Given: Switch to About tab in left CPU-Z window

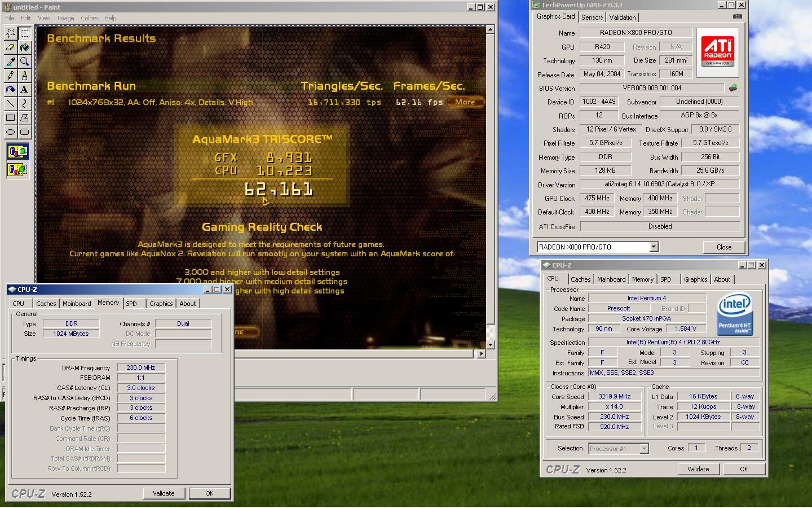Looking at the screenshot, I should pyautogui.click(x=188, y=304).
